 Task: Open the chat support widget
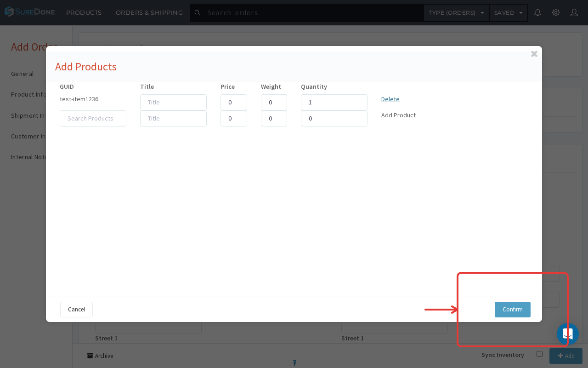click(568, 334)
